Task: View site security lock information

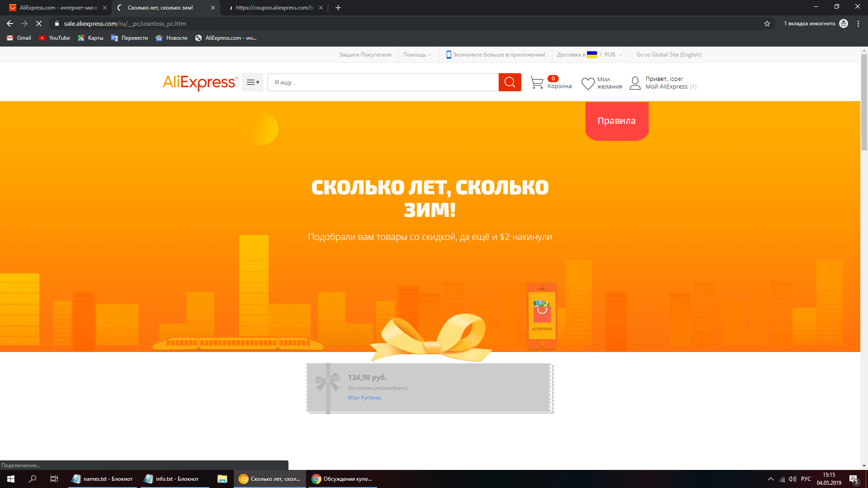Action: (57, 23)
